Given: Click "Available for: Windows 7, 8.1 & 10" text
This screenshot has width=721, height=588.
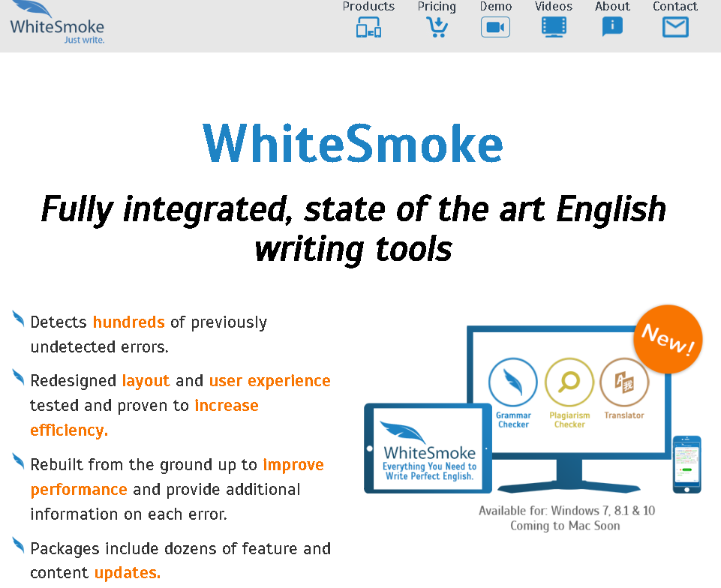Looking at the screenshot, I should pos(567,511).
